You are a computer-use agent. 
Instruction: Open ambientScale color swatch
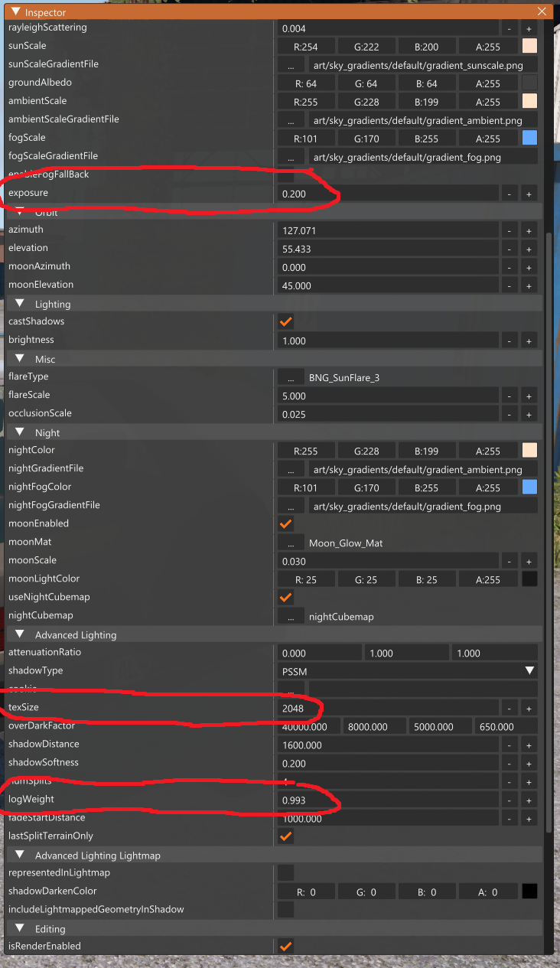529,102
